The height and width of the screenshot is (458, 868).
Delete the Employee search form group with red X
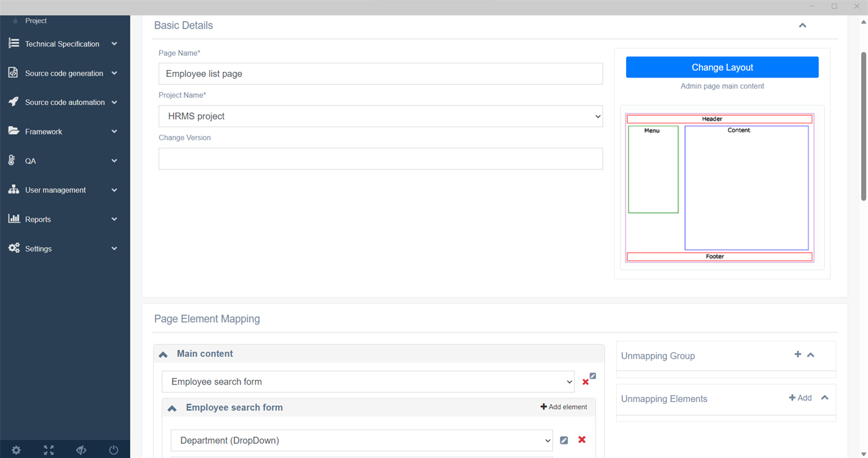(x=586, y=382)
